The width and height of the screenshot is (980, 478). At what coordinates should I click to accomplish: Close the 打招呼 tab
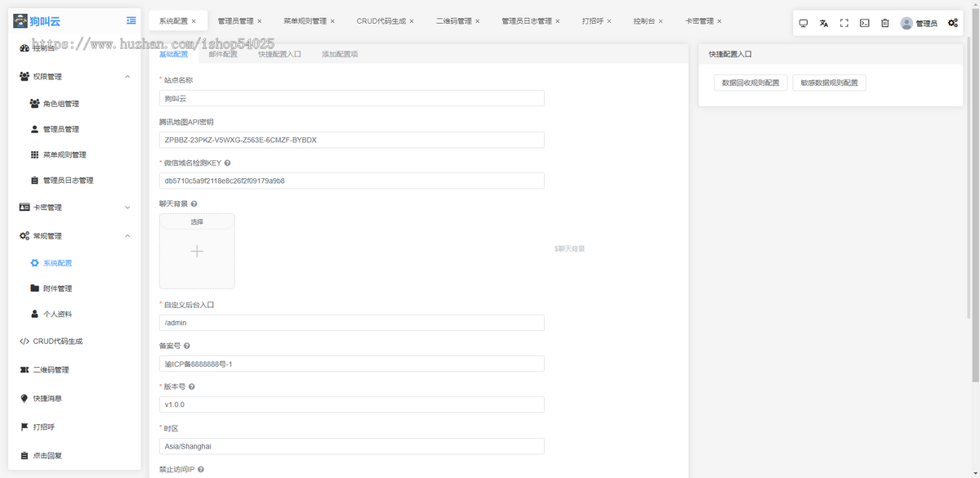609,21
